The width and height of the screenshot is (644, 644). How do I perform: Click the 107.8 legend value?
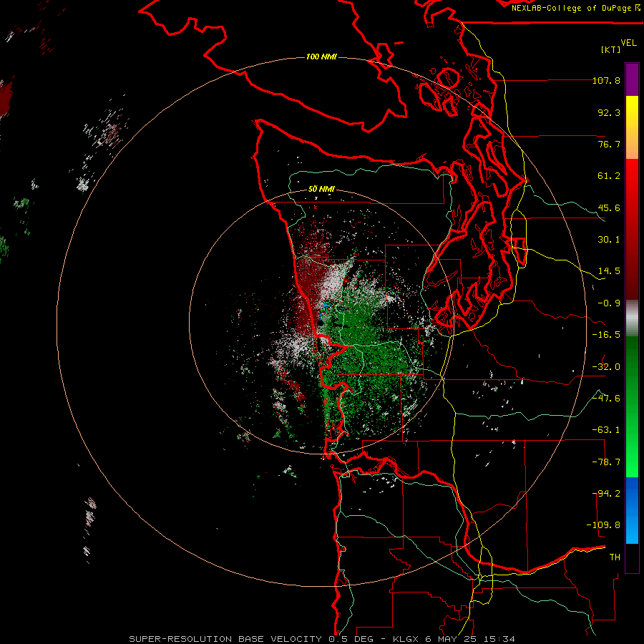pos(606,80)
